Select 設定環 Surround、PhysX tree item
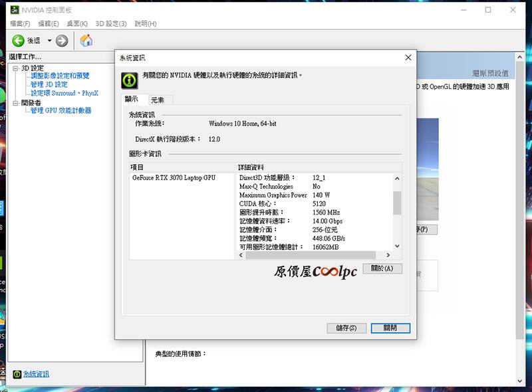Screen dimensions: 532x392 click(x=65, y=93)
